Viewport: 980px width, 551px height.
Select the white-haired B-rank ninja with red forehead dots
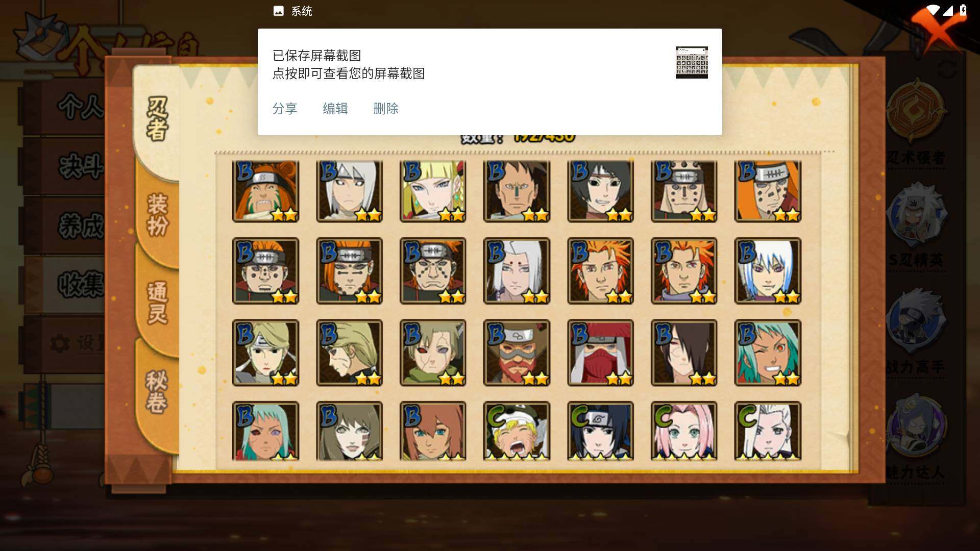click(x=517, y=271)
